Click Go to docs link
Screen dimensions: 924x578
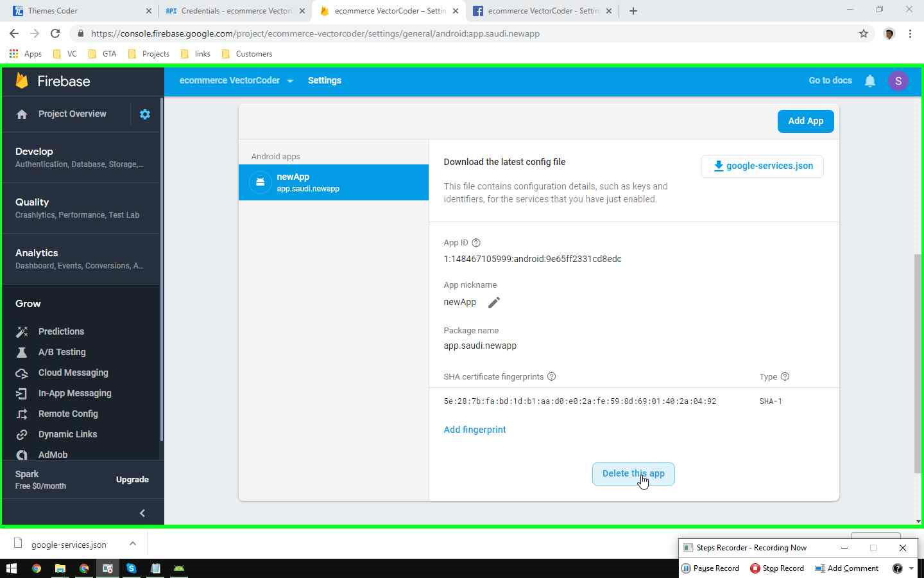click(x=830, y=81)
